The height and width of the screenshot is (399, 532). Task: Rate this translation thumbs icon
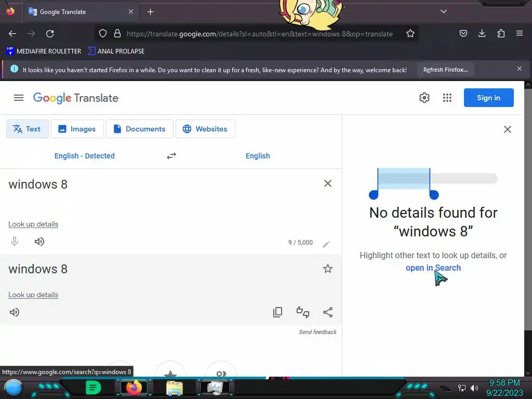click(x=303, y=312)
